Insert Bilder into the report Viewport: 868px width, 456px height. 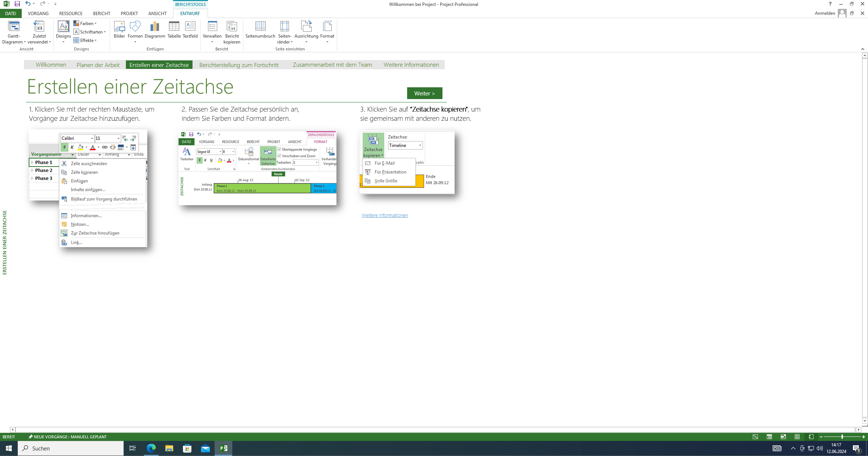(x=119, y=30)
